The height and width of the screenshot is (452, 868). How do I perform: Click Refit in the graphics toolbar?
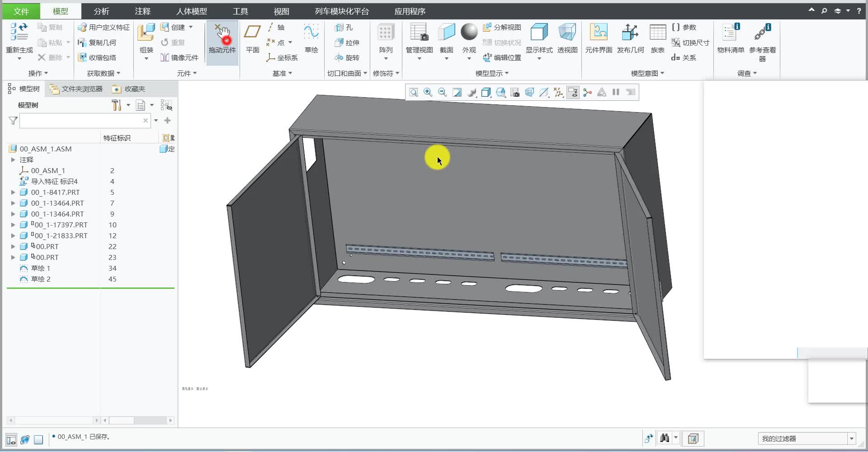(x=413, y=92)
